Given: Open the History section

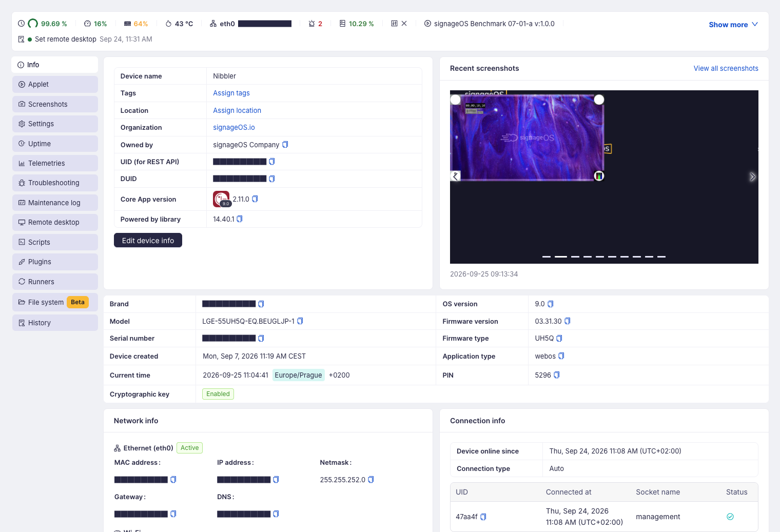Looking at the screenshot, I should (55, 323).
